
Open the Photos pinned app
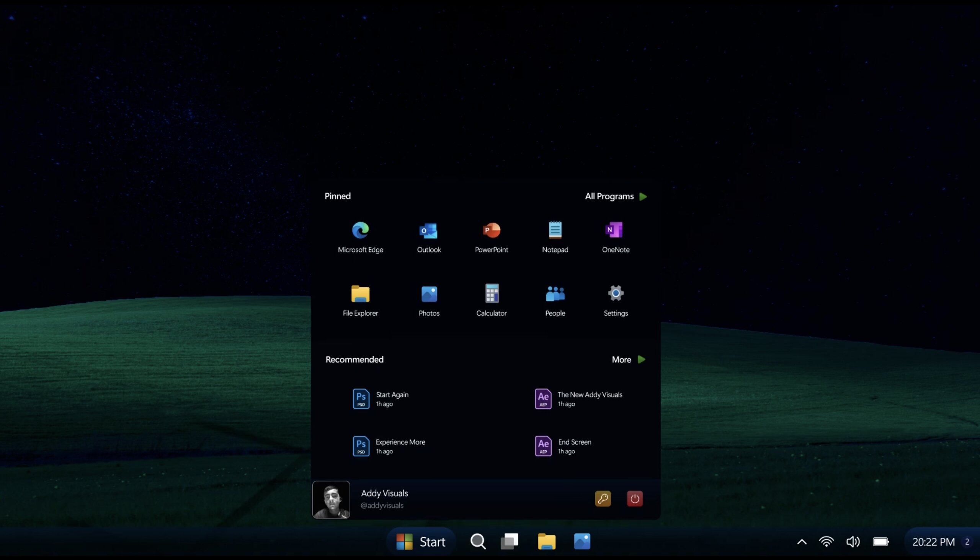click(429, 301)
